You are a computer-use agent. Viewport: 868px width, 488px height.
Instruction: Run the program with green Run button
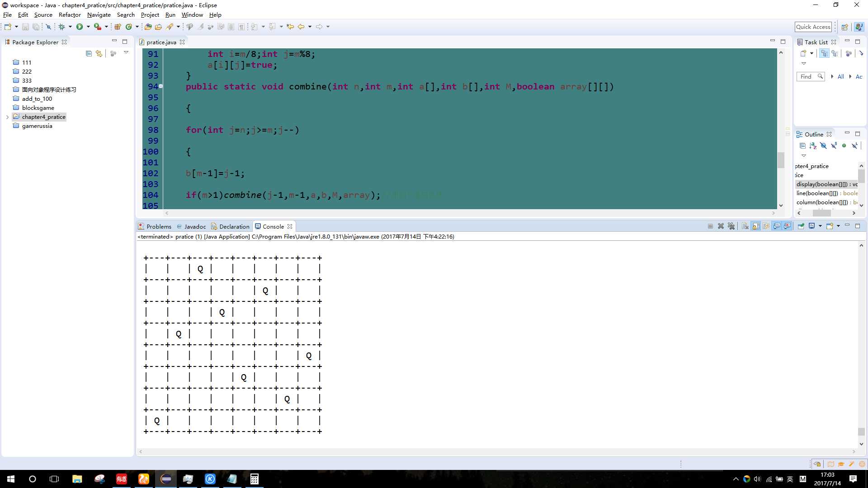tap(80, 27)
